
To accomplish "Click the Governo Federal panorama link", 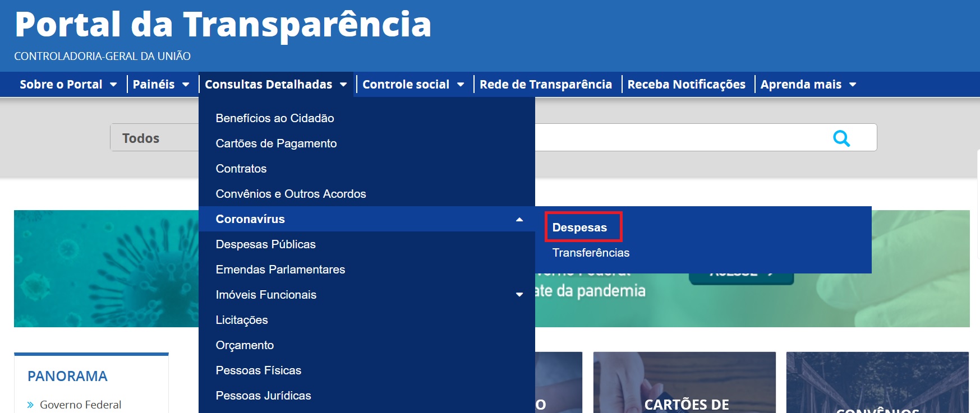I will coord(80,405).
